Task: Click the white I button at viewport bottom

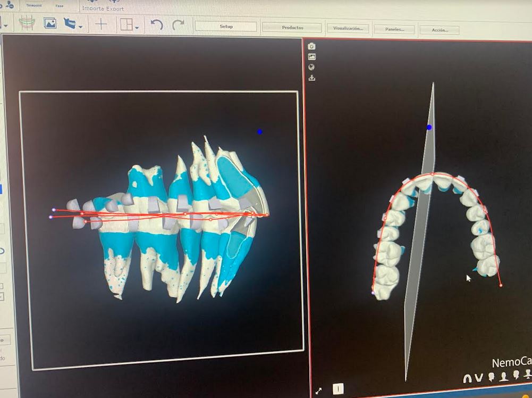Action: coord(337,388)
